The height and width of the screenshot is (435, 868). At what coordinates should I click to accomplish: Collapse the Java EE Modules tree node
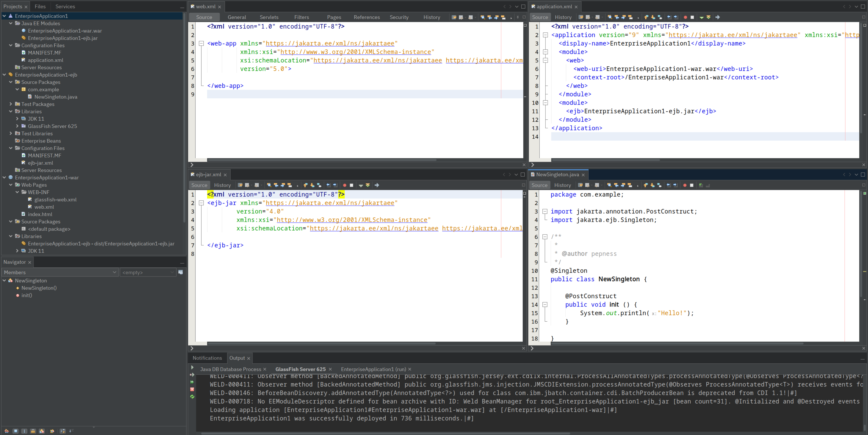click(11, 23)
